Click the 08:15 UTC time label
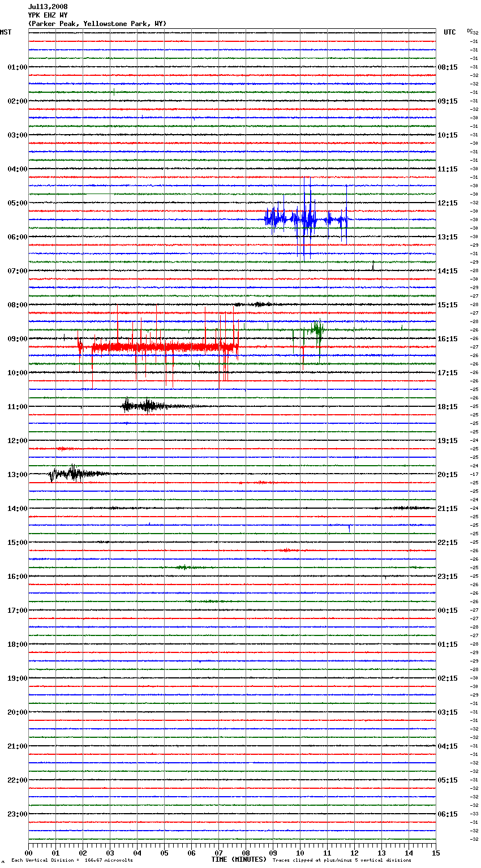 click(448, 67)
